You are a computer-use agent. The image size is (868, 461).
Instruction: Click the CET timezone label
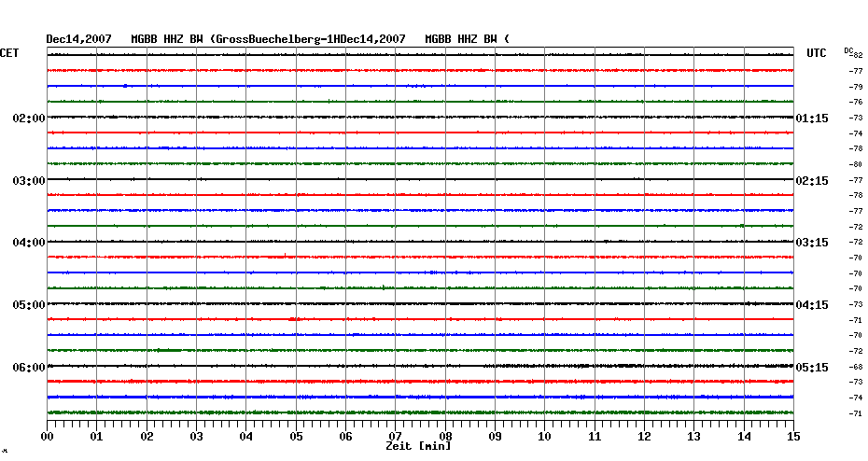(x=9, y=53)
